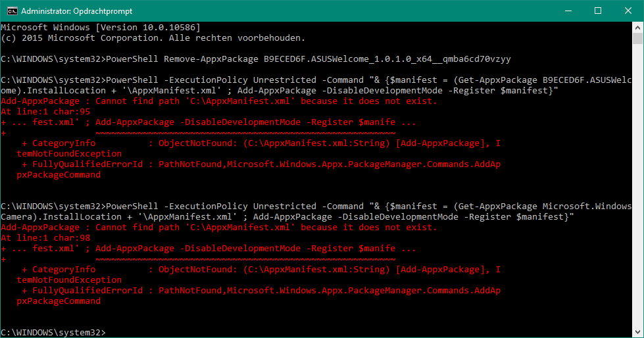Click the 'PowerShell Remove-AppxPackage' command line
The image size is (644, 338).
255,59
